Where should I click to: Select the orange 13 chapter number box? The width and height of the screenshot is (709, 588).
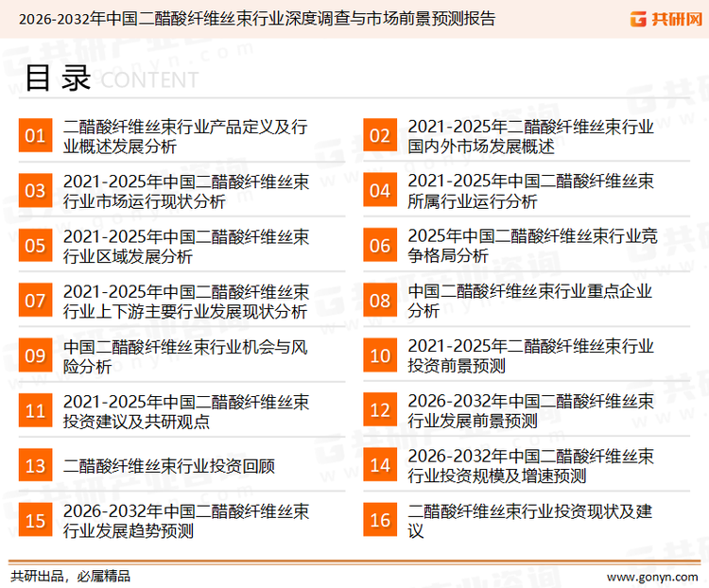35,465
